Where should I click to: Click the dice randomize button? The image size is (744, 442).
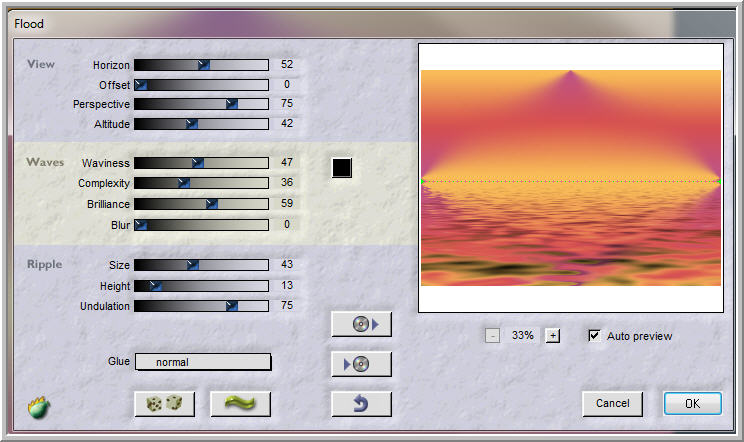click(x=164, y=404)
